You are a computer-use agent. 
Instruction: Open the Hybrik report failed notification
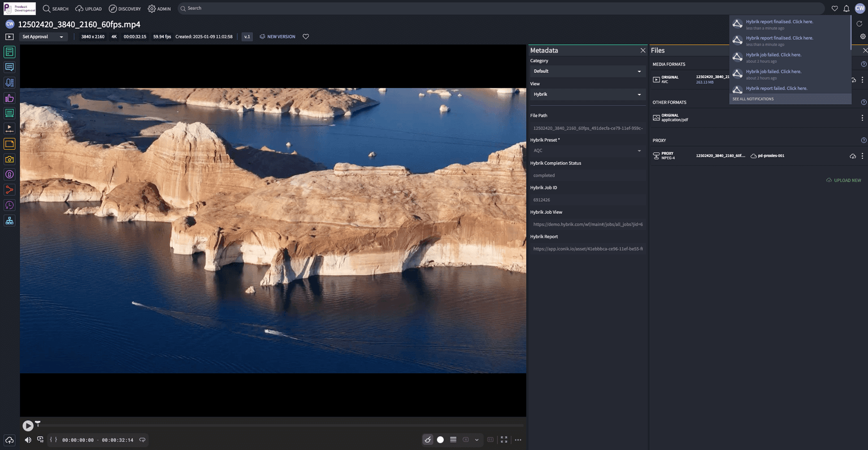[x=776, y=88]
